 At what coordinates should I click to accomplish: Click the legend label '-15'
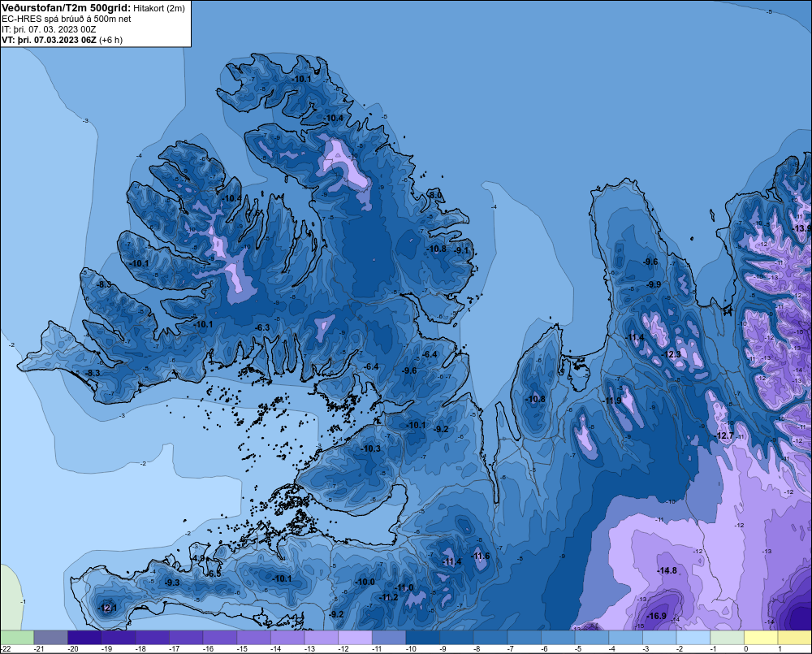click(242, 649)
